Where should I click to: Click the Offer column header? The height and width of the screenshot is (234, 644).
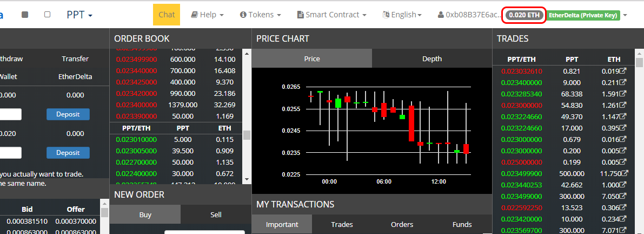(76, 209)
